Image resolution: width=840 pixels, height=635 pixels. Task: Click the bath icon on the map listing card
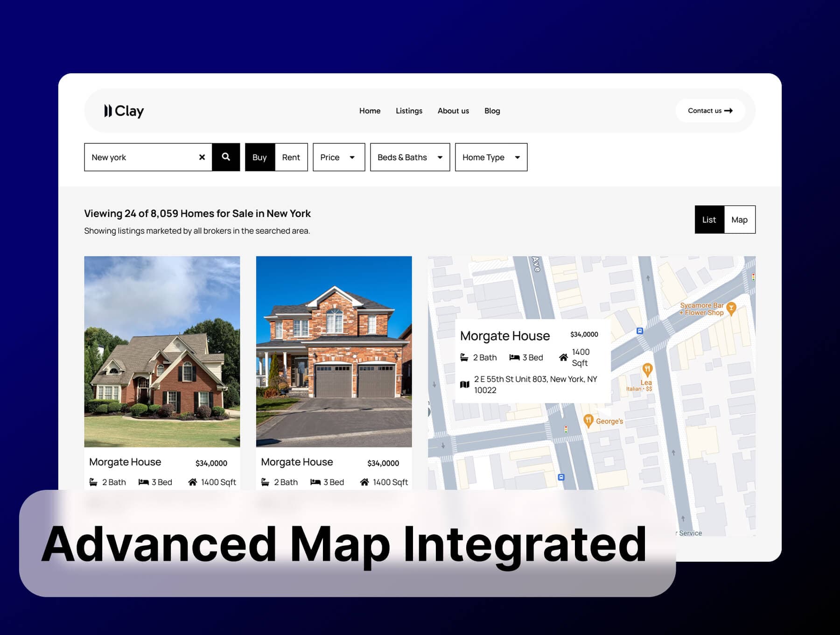(465, 357)
